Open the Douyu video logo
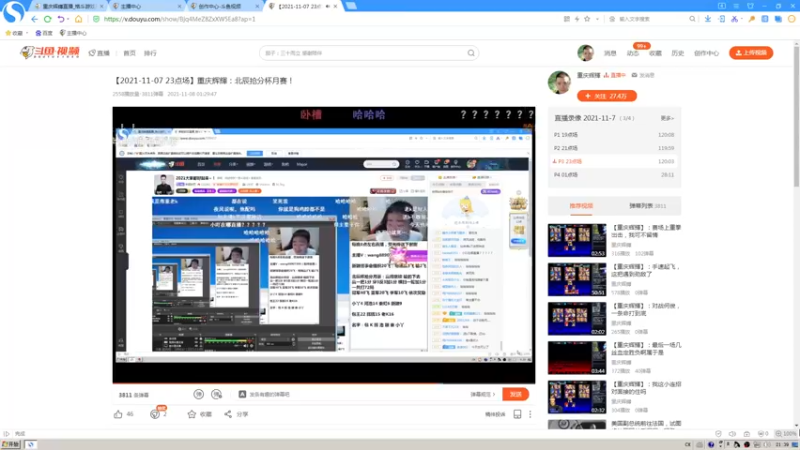Screen dimensions: 800x450 (49, 52)
